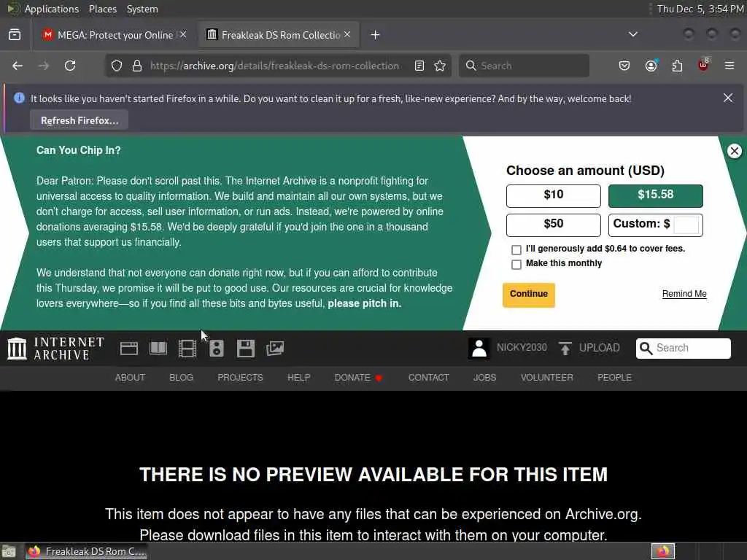Toggle reader view icon in address bar
Viewport: 747px width, 560px height.
coord(419,66)
